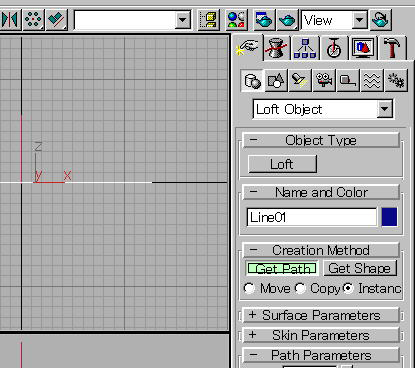This screenshot has width=415, height=368.
Task: Open Track View icon in toolbar
Action: (208, 20)
